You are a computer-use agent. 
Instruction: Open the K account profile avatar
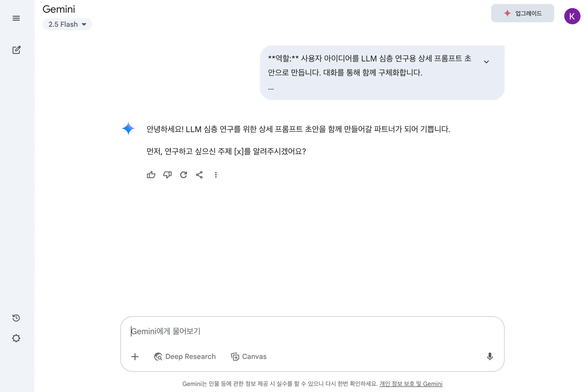572,16
